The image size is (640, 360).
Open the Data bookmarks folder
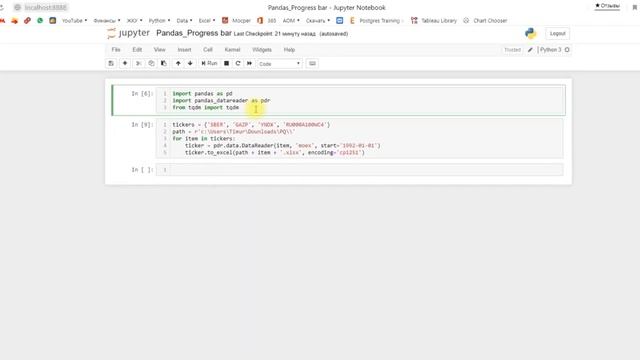click(x=184, y=20)
